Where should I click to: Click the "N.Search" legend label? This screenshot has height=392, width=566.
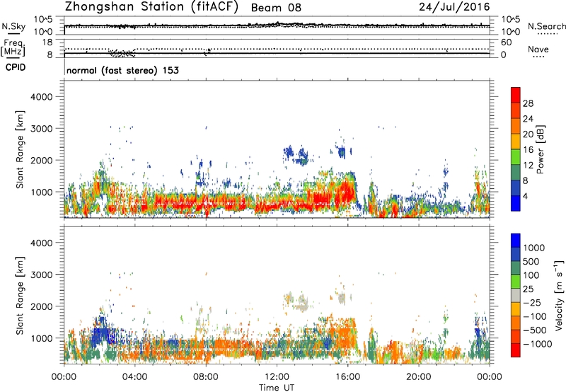tap(546, 26)
